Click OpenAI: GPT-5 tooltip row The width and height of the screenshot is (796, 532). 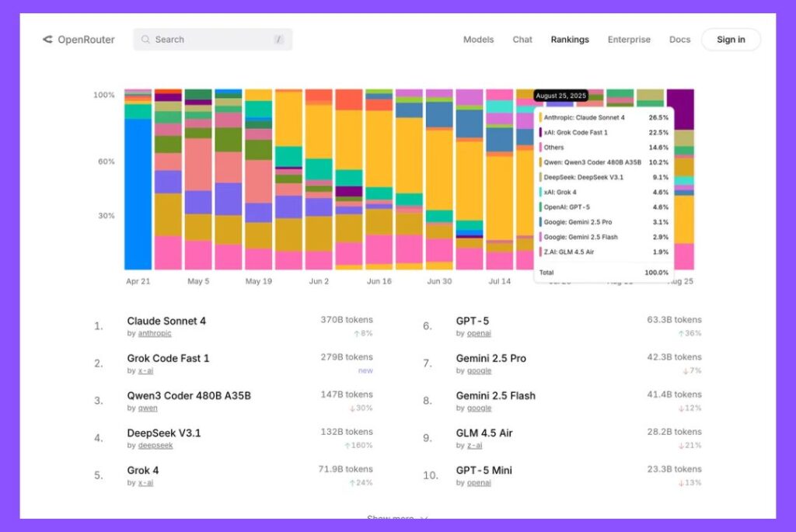click(x=603, y=207)
